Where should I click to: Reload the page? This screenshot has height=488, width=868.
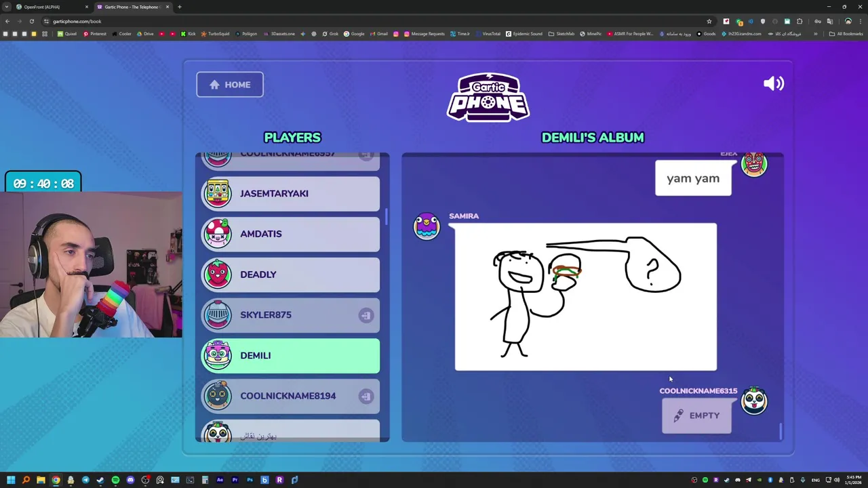click(31, 21)
